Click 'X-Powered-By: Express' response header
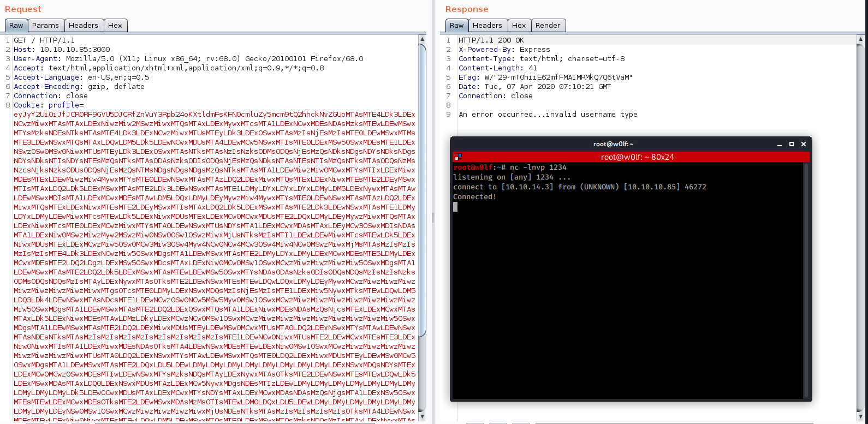The width and height of the screenshot is (868, 424). coord(504,49)
